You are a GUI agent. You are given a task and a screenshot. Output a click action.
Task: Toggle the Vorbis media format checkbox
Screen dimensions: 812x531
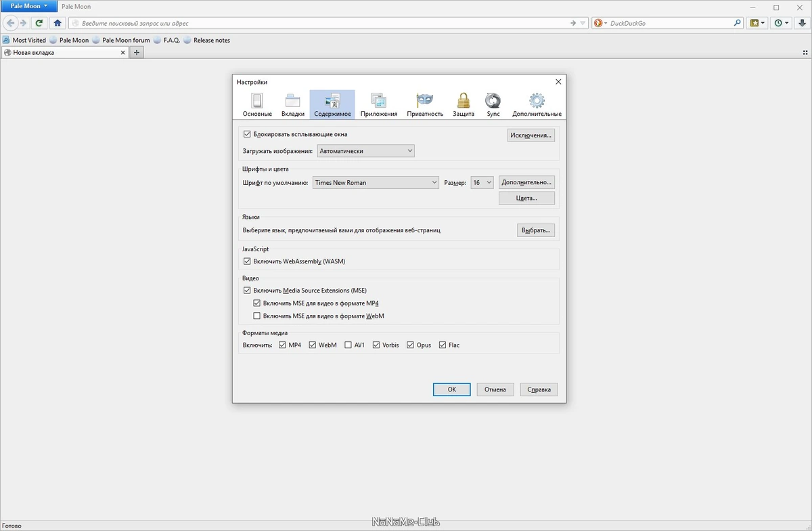(x=386, y=345)
